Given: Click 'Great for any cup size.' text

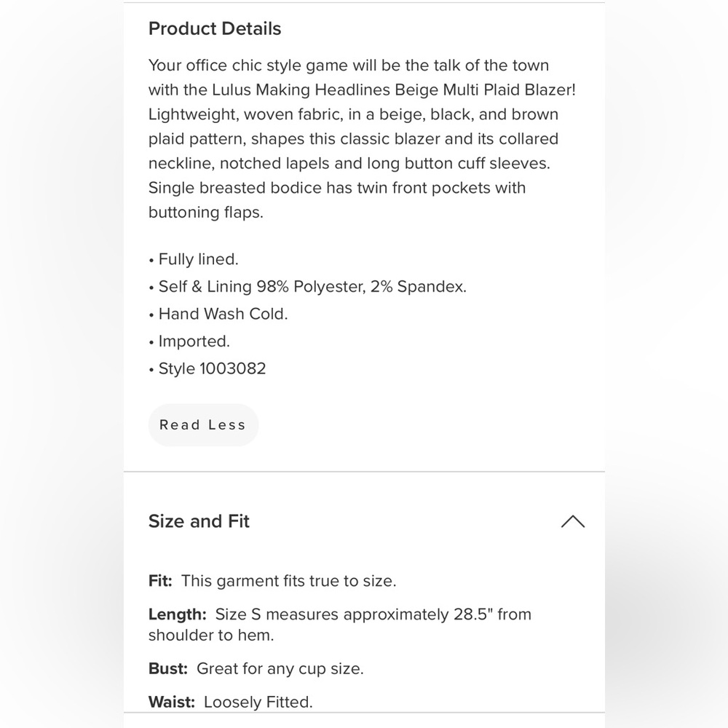Looking at the screenshot, I should coord(280,668).
